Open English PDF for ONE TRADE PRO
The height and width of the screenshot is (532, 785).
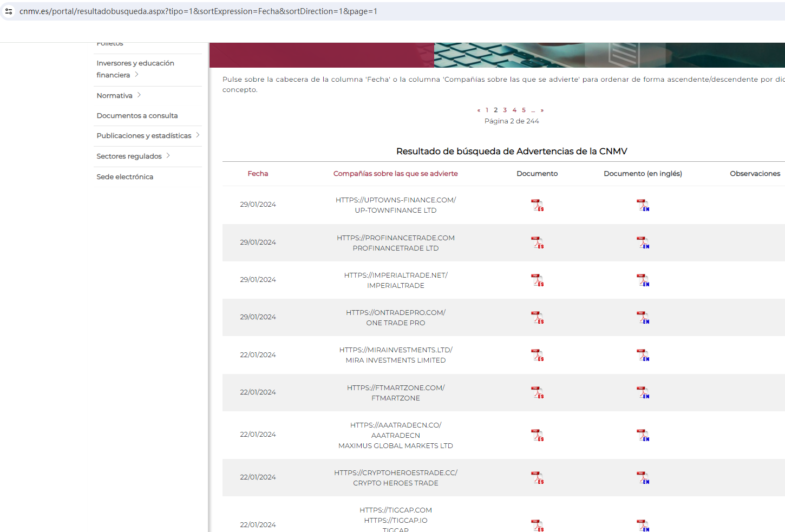click(643, 318)
